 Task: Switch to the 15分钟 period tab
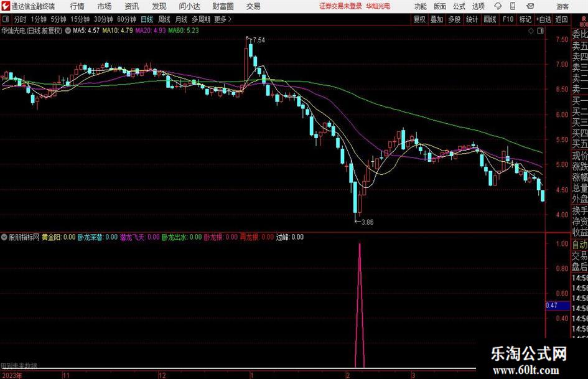pos(80,19)
